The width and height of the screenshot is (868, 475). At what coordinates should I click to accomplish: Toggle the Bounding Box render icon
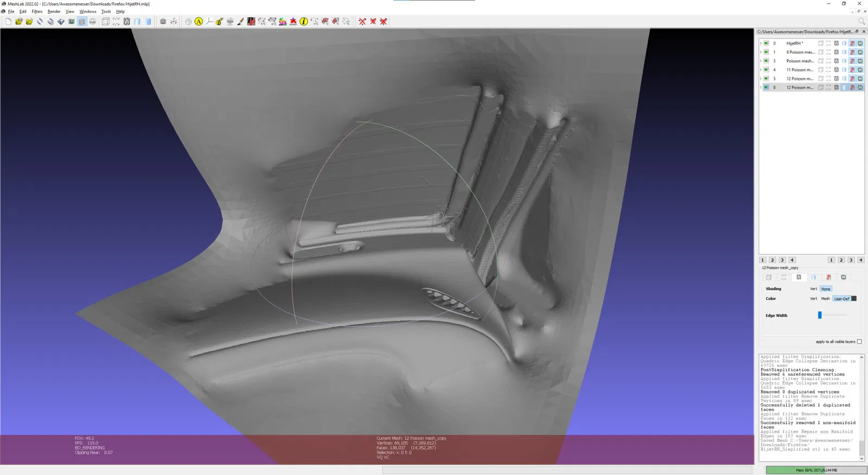pyautogui.click(x=106, y=22)
